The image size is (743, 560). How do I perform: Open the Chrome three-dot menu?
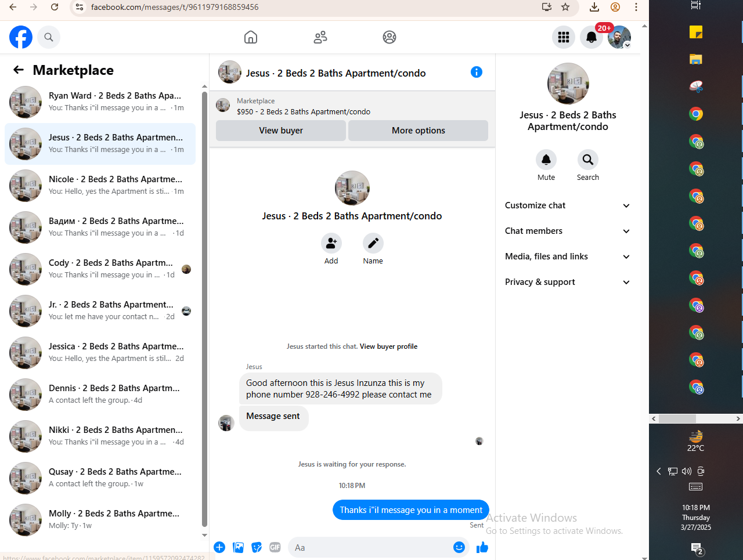(636, 7)
